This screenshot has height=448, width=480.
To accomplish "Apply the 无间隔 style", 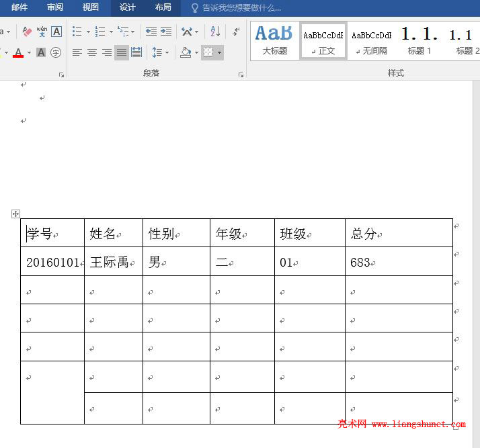I will (x=372, y=41).
